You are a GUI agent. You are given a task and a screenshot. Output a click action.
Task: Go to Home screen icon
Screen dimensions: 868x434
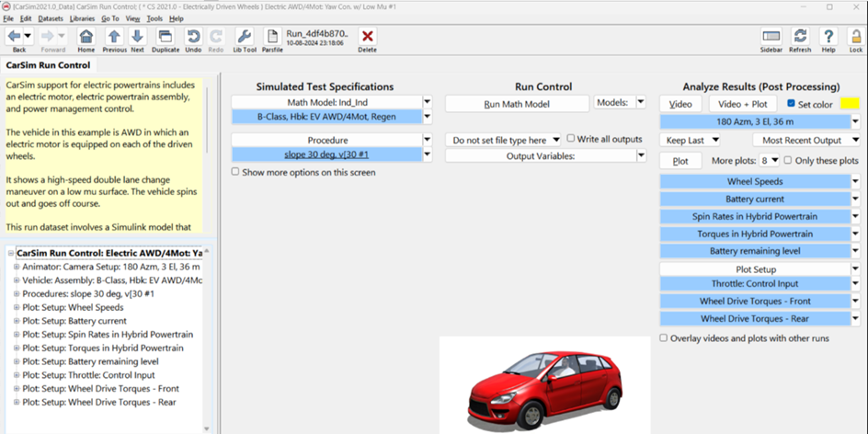point(86,37)
